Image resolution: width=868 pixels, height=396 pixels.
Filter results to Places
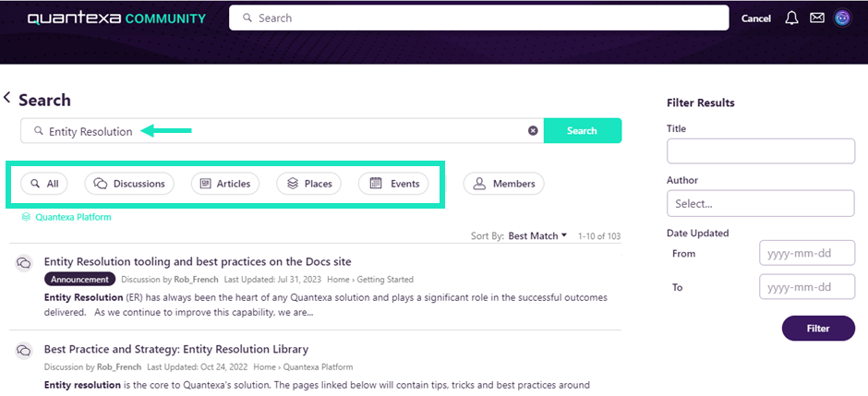click(309, 184)
